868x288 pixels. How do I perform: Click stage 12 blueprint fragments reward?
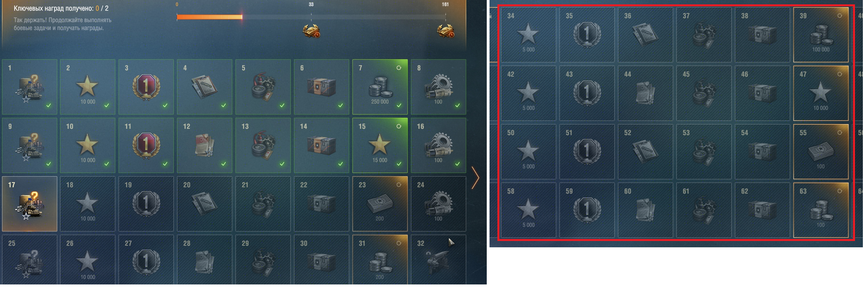click(205, 145)
